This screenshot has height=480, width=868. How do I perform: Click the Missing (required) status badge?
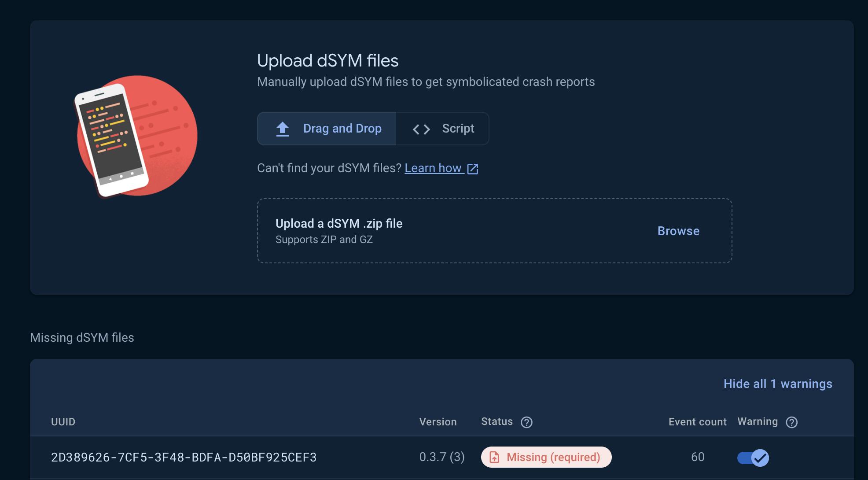click(x=546, y=457)
